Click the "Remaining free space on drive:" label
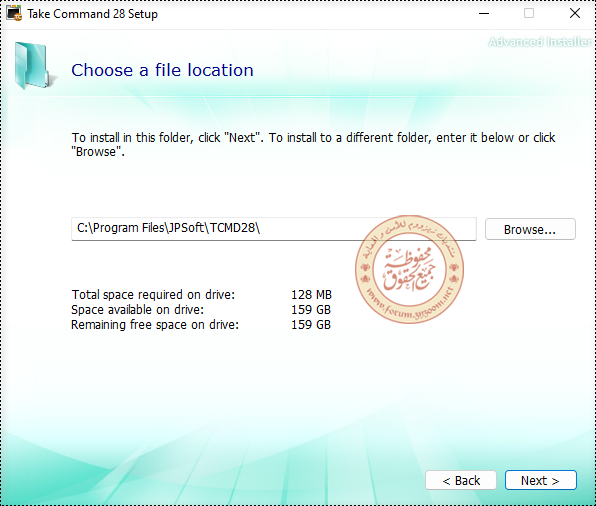The width and height of the screenshot is (596, 506). coord(155,325)
